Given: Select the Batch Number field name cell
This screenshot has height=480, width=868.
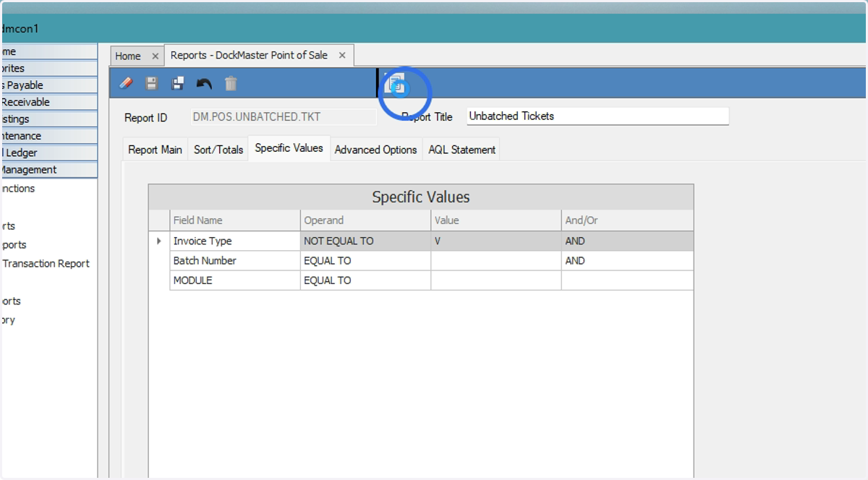Looking at the screenshot, I should [x=235, y=260].
